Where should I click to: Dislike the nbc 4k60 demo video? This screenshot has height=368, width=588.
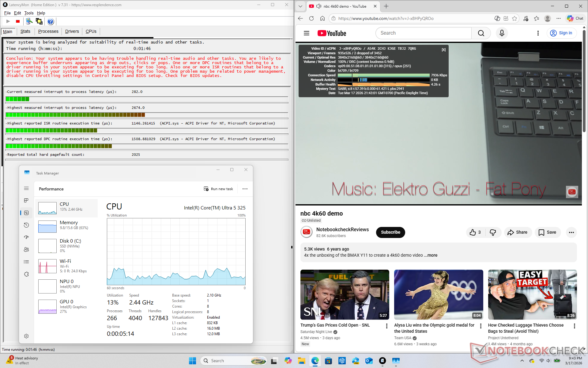click(x=493, y=232)
